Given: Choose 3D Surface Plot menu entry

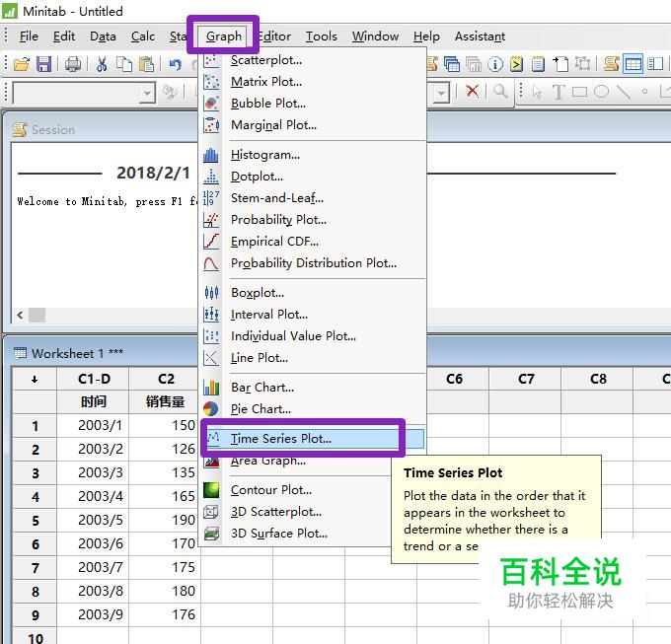Looking at the screenshot, I should [x=296, y=534].
